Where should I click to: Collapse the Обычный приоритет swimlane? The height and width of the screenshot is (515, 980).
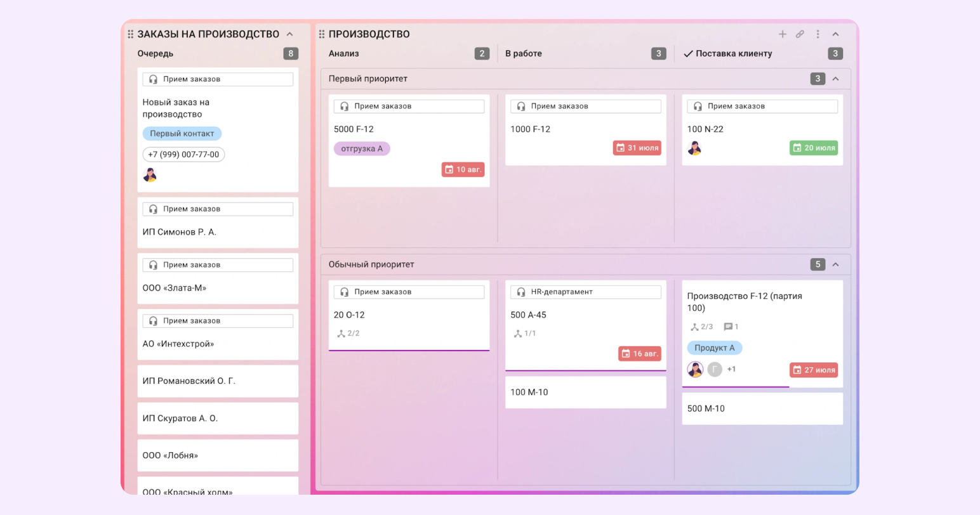click(x=835, y=264)
